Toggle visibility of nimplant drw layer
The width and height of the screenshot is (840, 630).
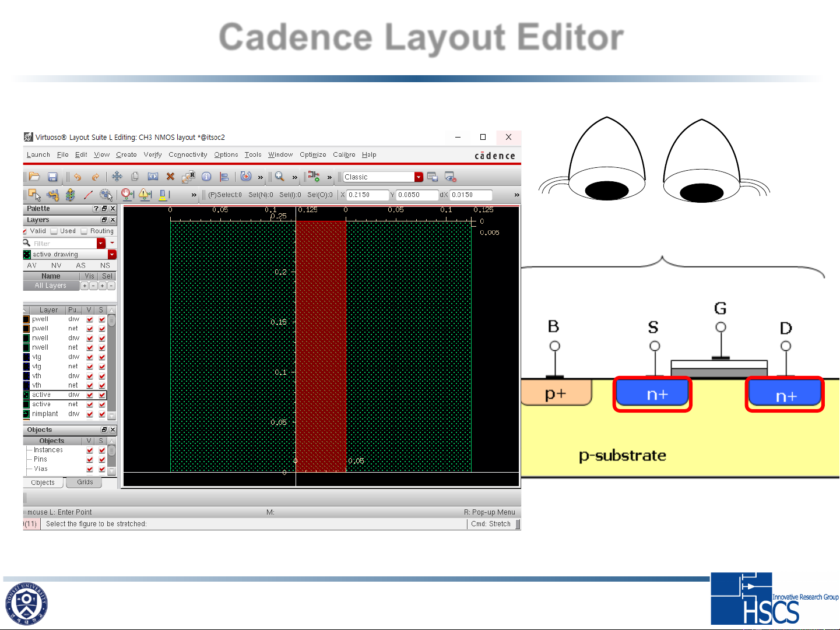pyautogui.click(x=90, y=414)
